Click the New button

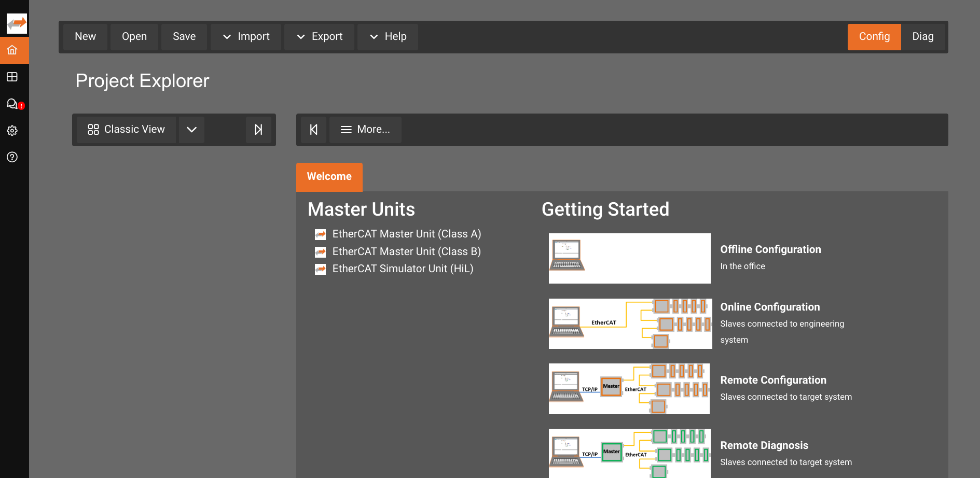point(85,37)
